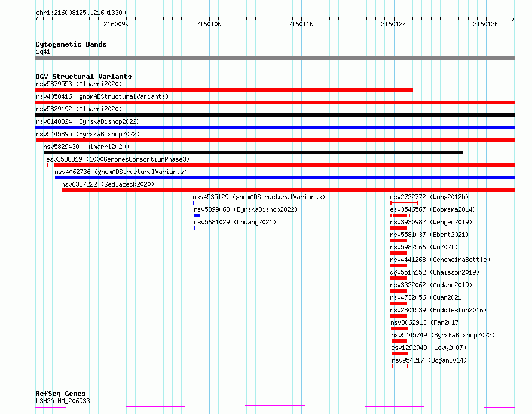532x414 pixels.
Task: Click the esv2722772 (Wong2012b) label
Action: tap(429, 197)
